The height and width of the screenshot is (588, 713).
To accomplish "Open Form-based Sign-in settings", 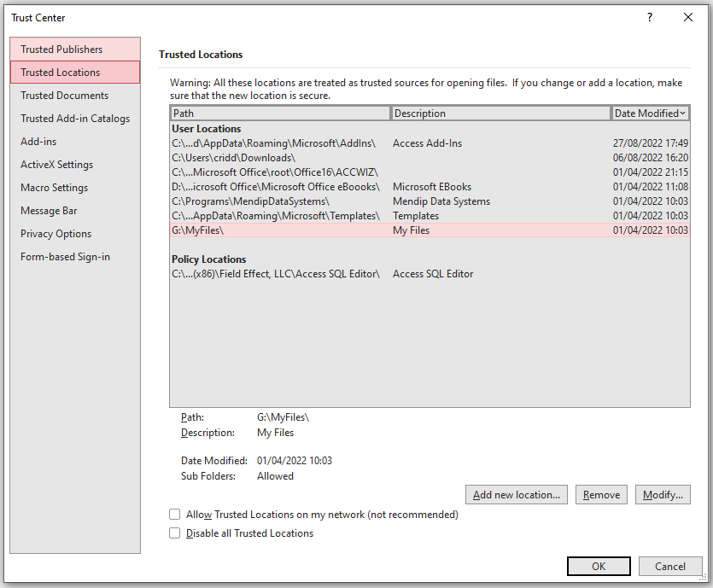I will coord(75,257).
